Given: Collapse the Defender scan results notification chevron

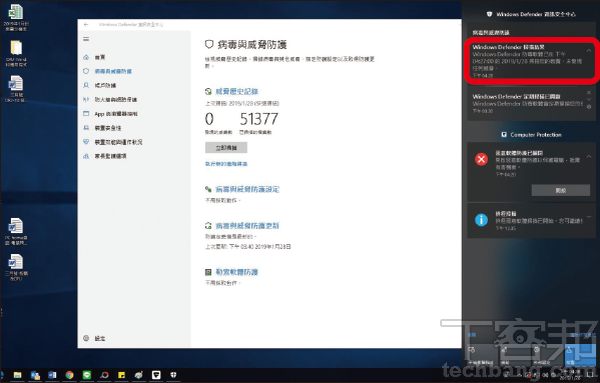Looking at the screenshot, I should pos(589,50).
